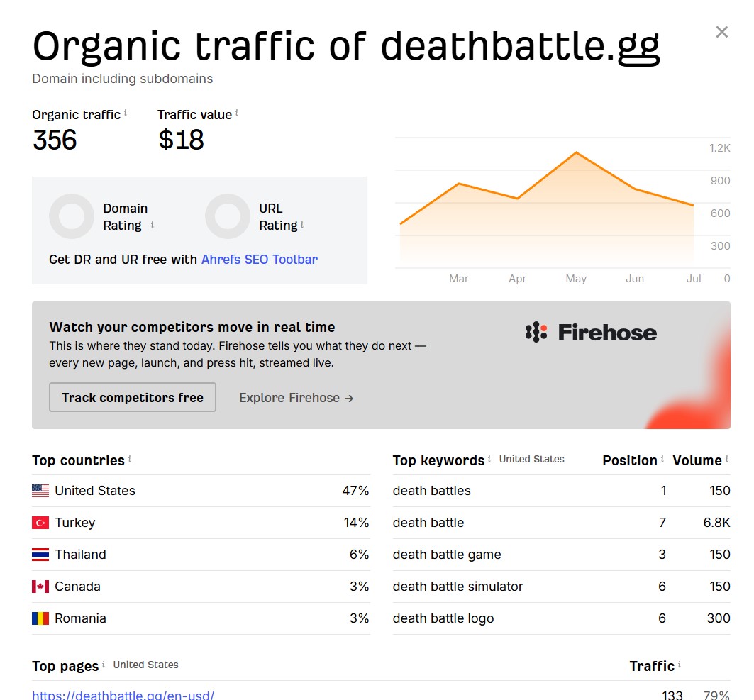Select the United States country row
The height and width of the screenshot is (700, 754).
pyautogui.click(x=201, y=490)
